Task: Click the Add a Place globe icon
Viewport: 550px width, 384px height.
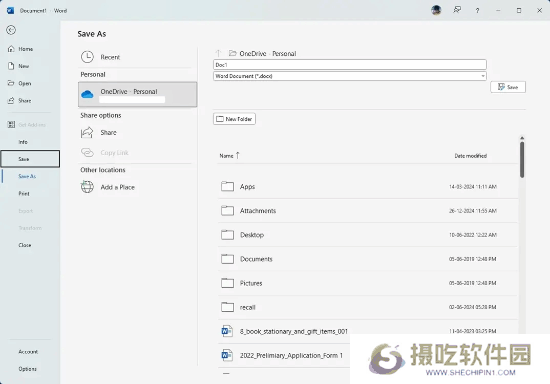Action: [x=87, y=187]
